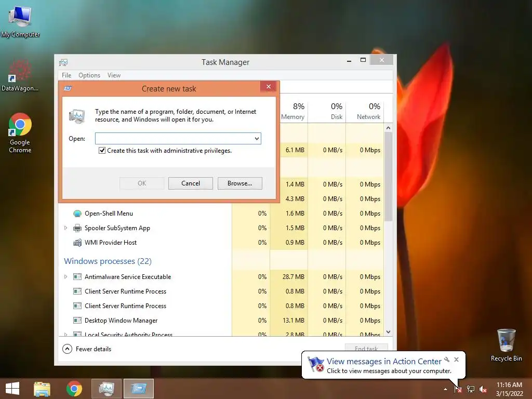Viewport: 532px width, 399px height.
Task: Click the 6.1 MB memory cell
Action: [x=295, y=150]
